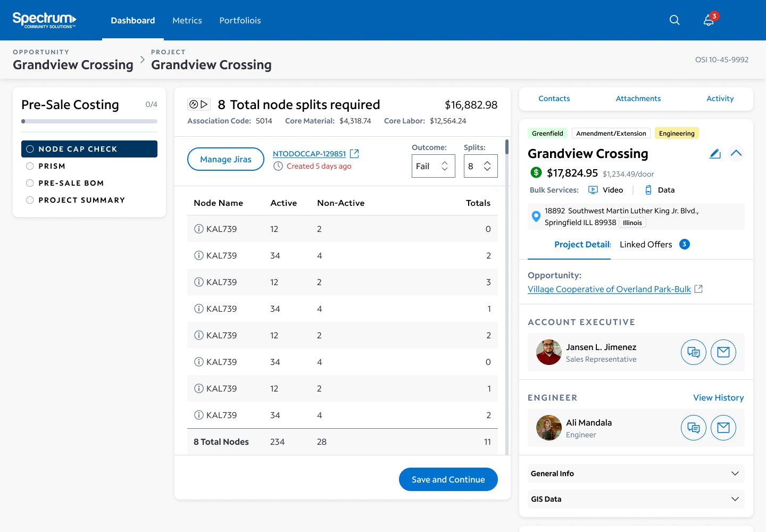
Task: Open external link icon beside NTODOCCAP-129851
Action: [x=354, y=154]
